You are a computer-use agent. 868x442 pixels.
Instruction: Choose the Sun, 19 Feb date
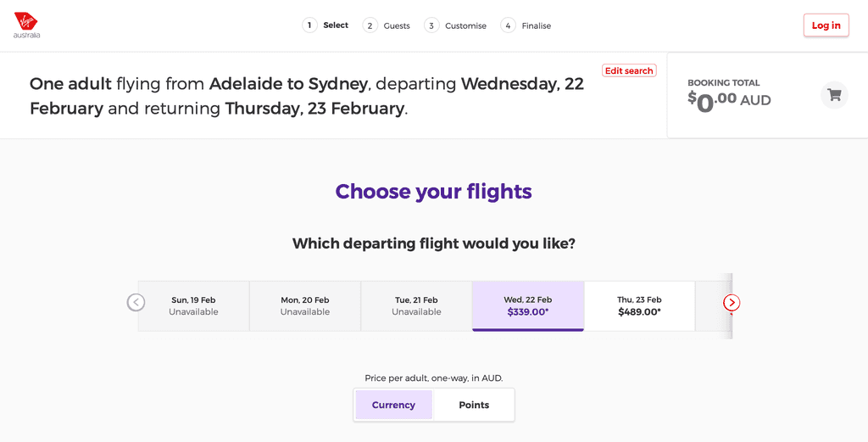193,305
